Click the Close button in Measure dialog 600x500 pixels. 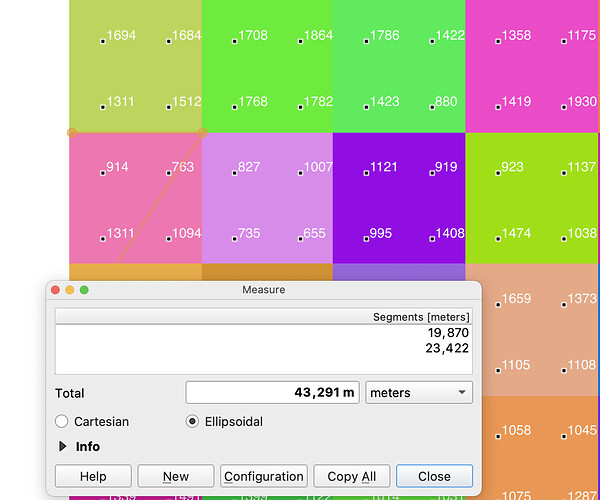434,476
